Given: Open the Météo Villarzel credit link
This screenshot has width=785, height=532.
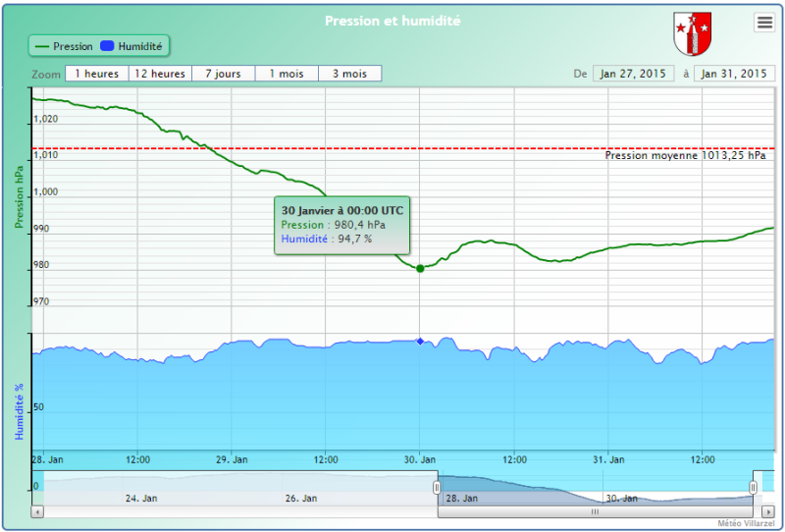Looking at the screenshot, I should (x=745, y=523).
